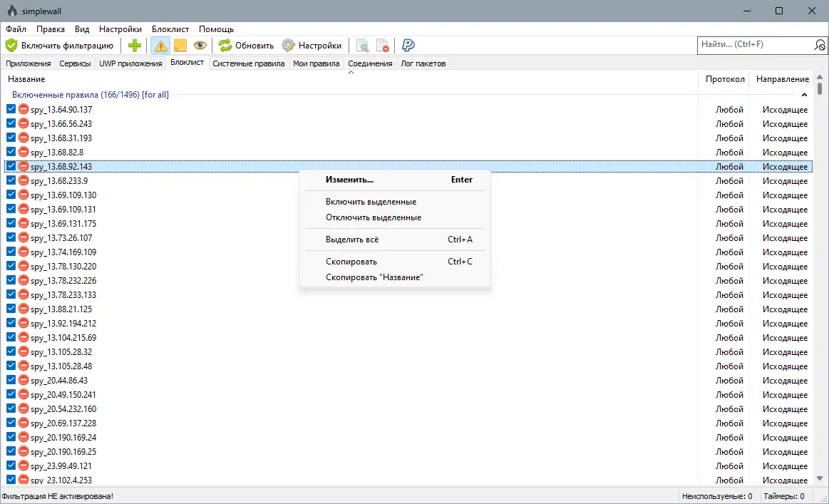
Task: Open the Помощь menu
Action: click(x=216, y=29)
